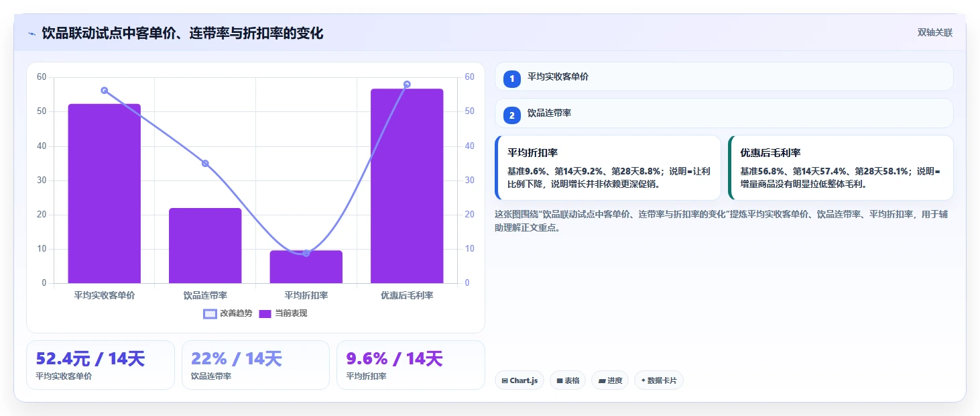The image size is (980, 416).
Task: Click the lightning icon beside the chart title
Action: pos(32,34)
